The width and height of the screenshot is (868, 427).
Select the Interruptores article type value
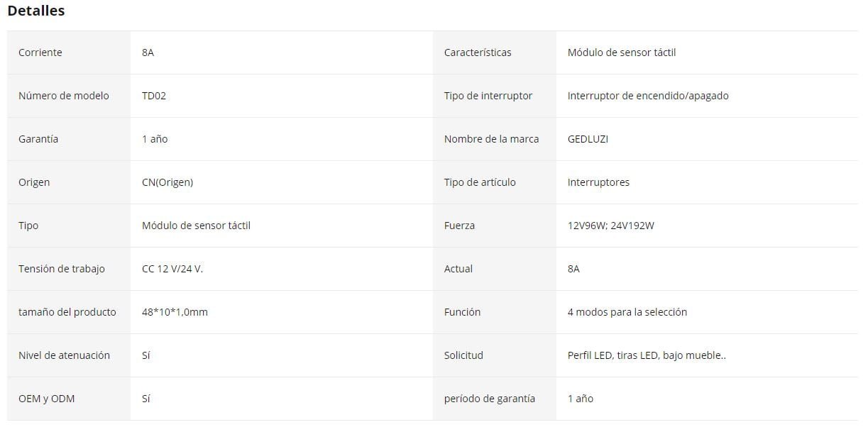[598, 182]
